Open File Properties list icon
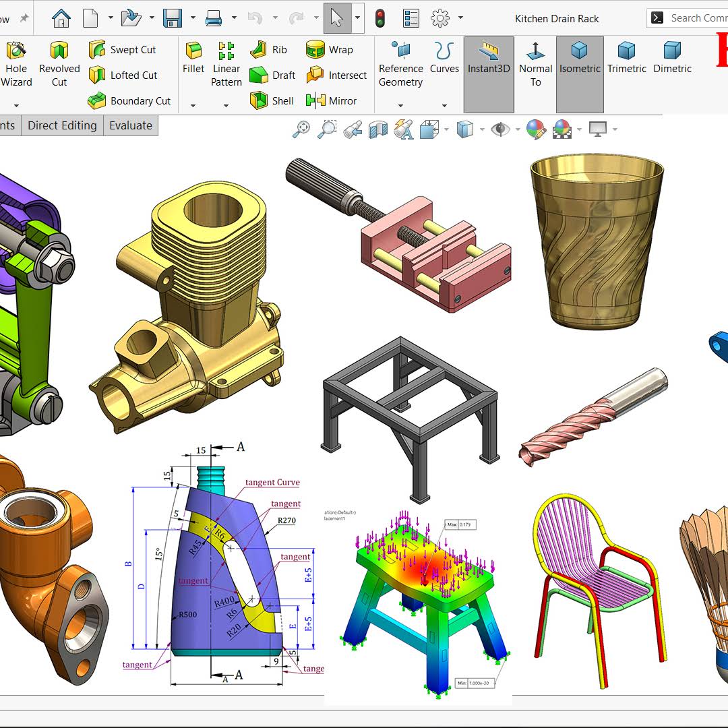The width and height of the screenshot is (728, 728). tap(411, 19)
